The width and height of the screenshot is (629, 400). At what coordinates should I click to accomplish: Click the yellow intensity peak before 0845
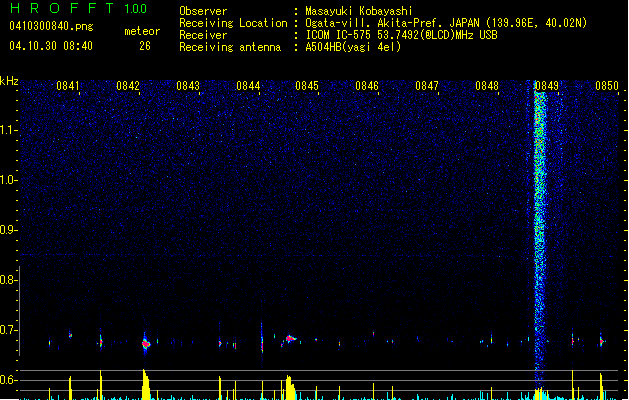click(x=290, y=388)
